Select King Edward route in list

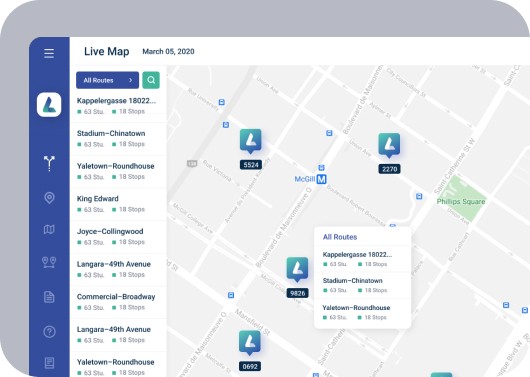[x=118, y=204]
